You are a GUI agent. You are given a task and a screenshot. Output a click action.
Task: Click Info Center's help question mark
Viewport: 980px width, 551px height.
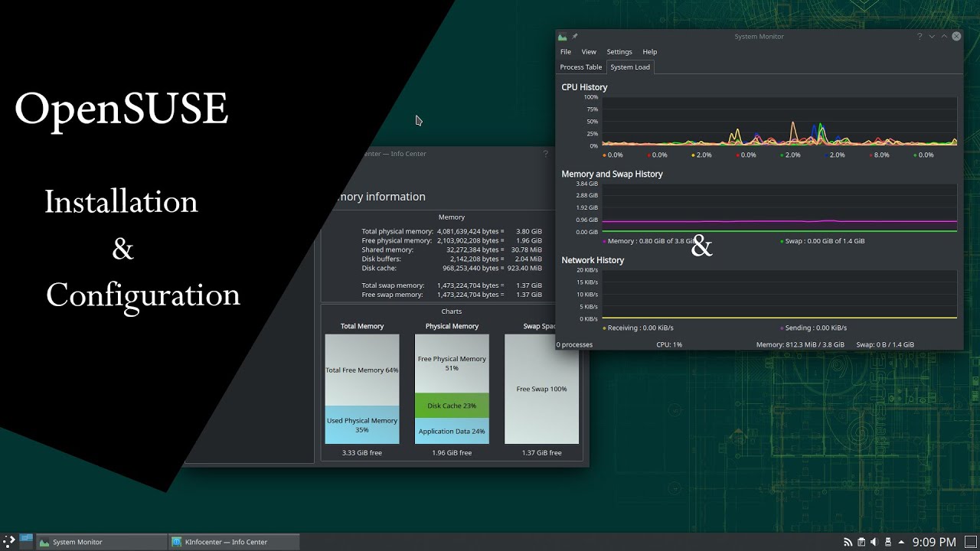click(546, 154)
